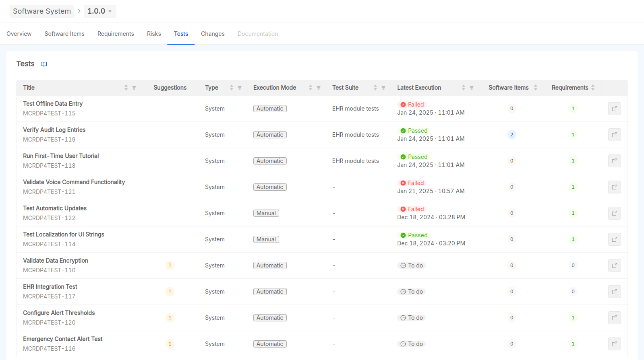
Task: Switch to the Software Items tab
Action: pos(64,34)
